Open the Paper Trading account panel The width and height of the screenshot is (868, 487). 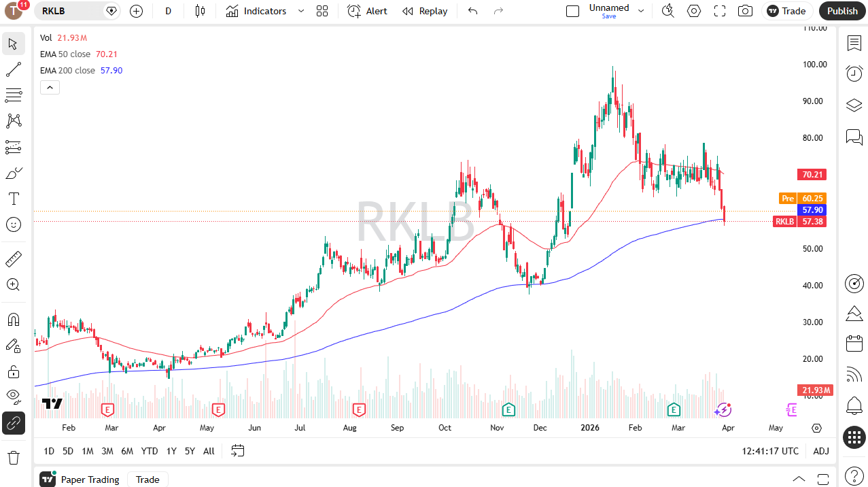(80, 480)
